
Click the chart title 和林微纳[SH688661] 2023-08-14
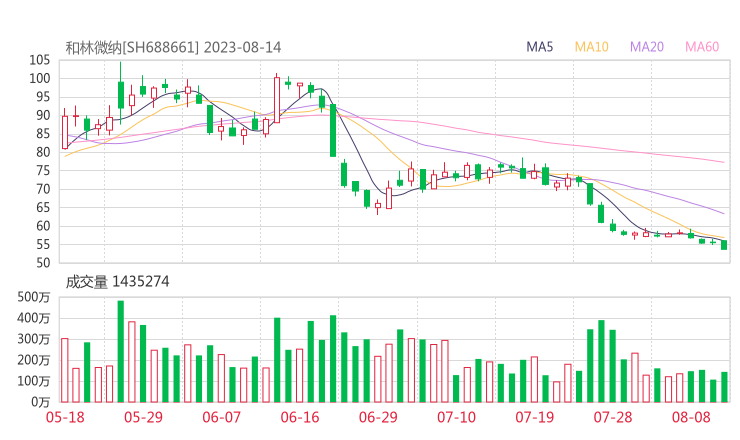[x=173, y=48]
